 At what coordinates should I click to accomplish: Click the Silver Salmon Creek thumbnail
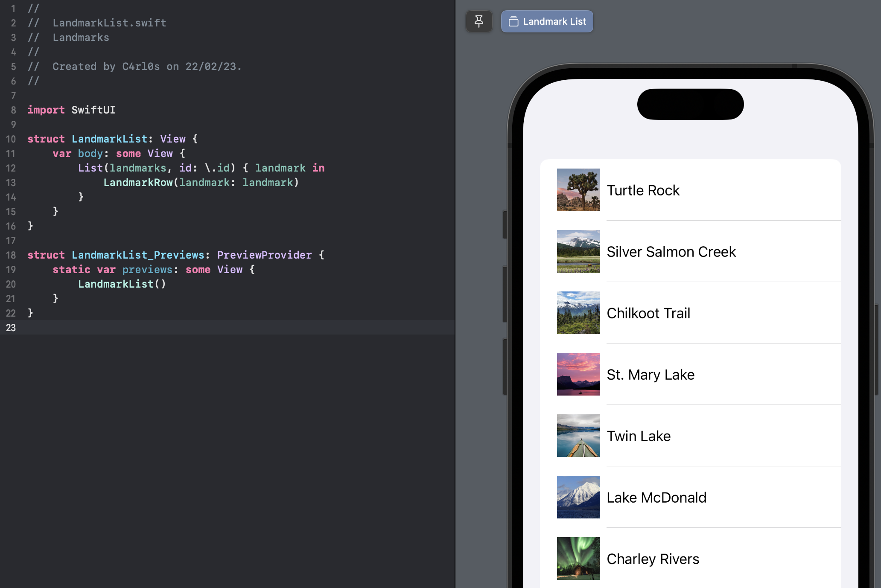coord(578,251)
